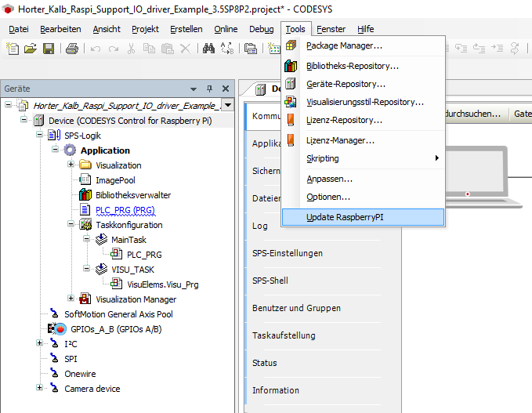Image resolution: width=532 pixels, height=413 pixels.
Task: Click the Delete X toolbar icon
Action: pos(185,49)
